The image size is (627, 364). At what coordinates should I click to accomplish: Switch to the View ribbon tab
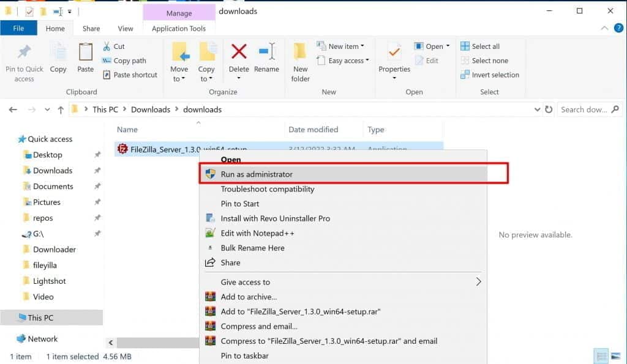coord(126,28)
